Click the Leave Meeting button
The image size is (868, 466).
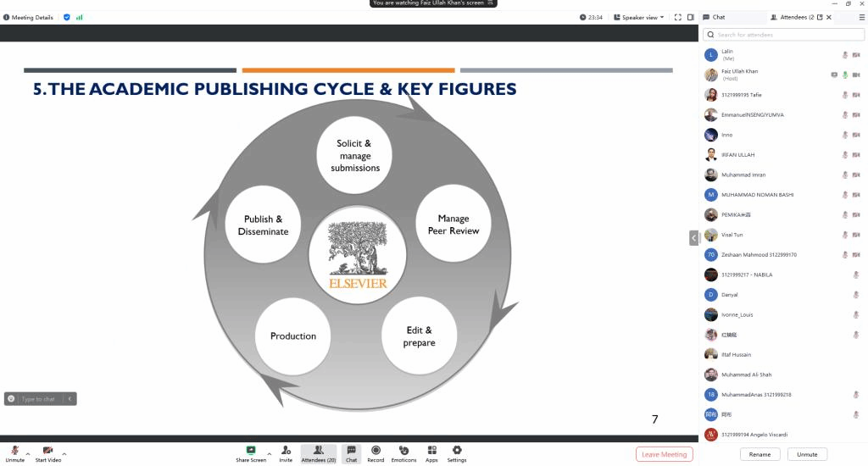(665, 454)
